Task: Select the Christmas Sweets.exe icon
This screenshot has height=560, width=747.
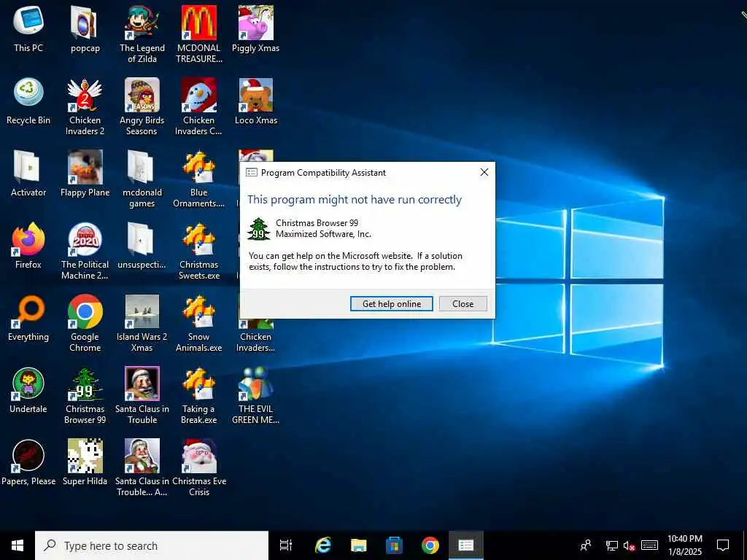Action: pyautogui.click(x=198, y=239)
